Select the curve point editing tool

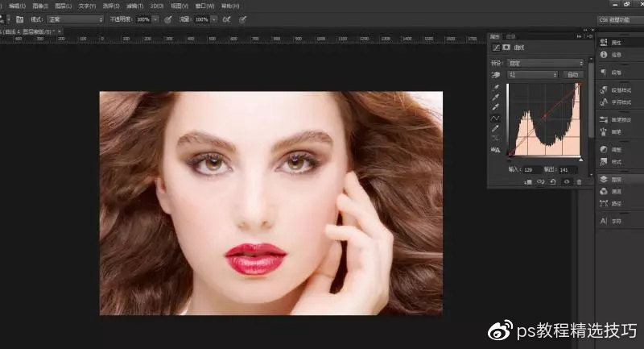pos(496,118)
